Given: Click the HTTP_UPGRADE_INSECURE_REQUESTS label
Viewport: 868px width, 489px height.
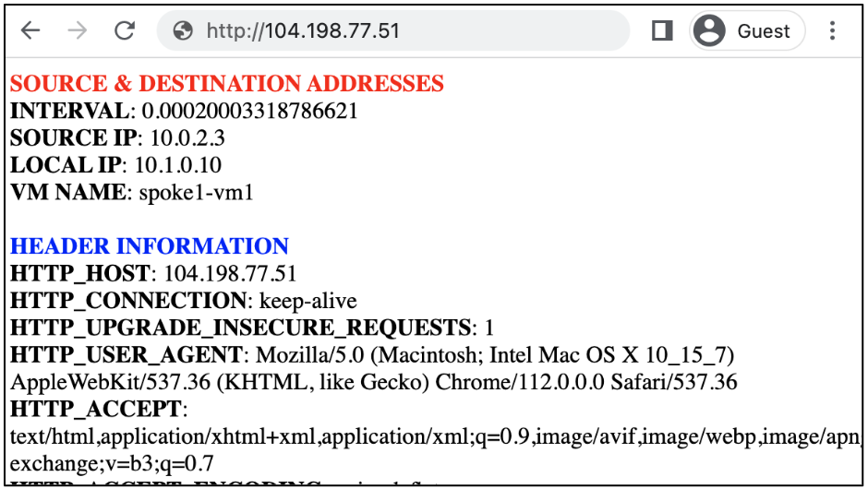Looking at the screenshot, I should coord(240,328).
